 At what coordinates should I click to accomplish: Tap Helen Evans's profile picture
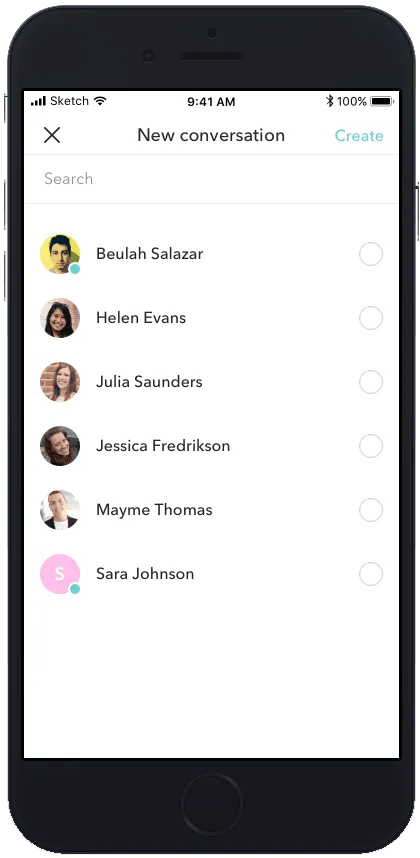[60, 318]
